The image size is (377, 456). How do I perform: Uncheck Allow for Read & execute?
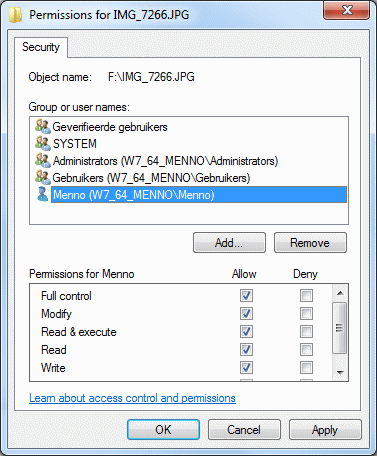point(246,331)
